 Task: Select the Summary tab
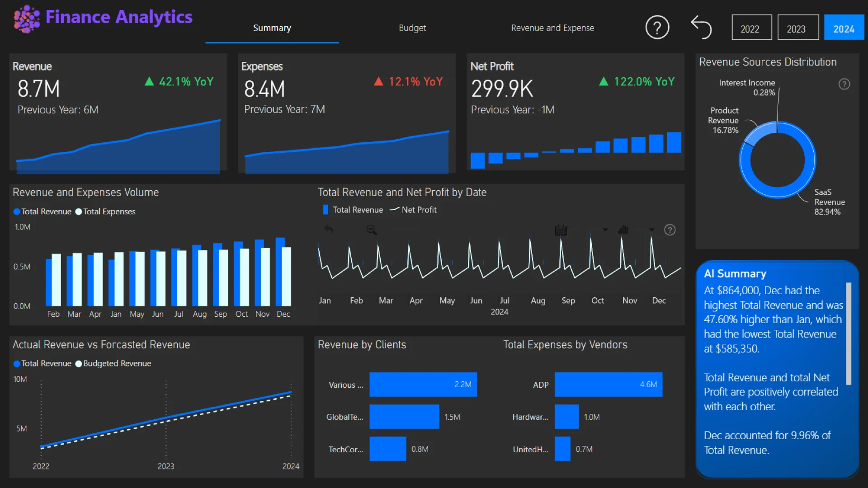272,28
